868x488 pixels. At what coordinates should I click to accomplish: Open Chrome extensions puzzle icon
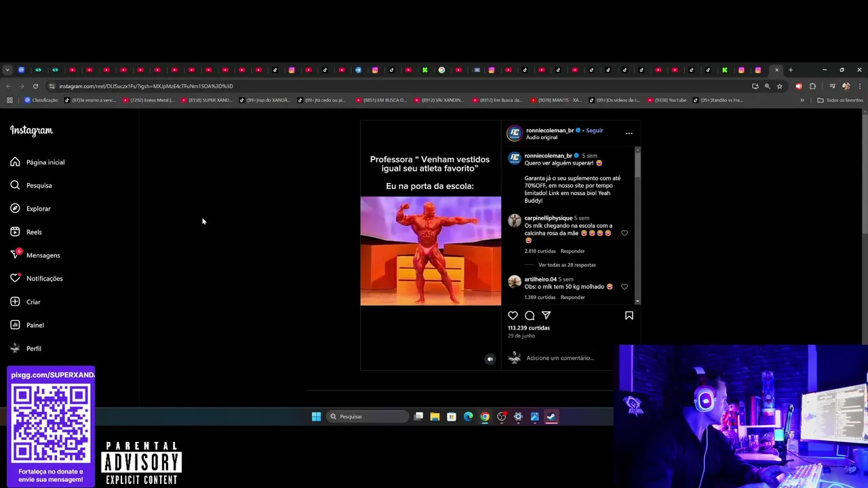click(x=812, y=86)
